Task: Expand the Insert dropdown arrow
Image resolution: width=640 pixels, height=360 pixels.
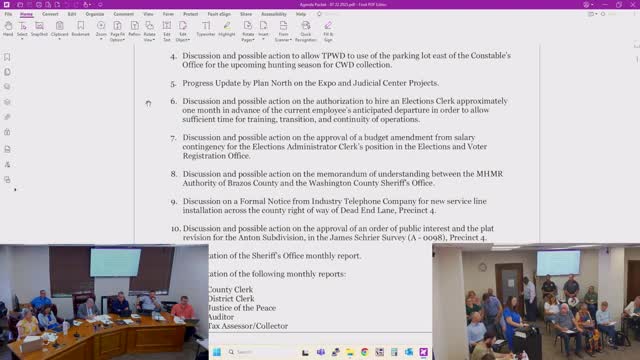Action: coord(263,39)
